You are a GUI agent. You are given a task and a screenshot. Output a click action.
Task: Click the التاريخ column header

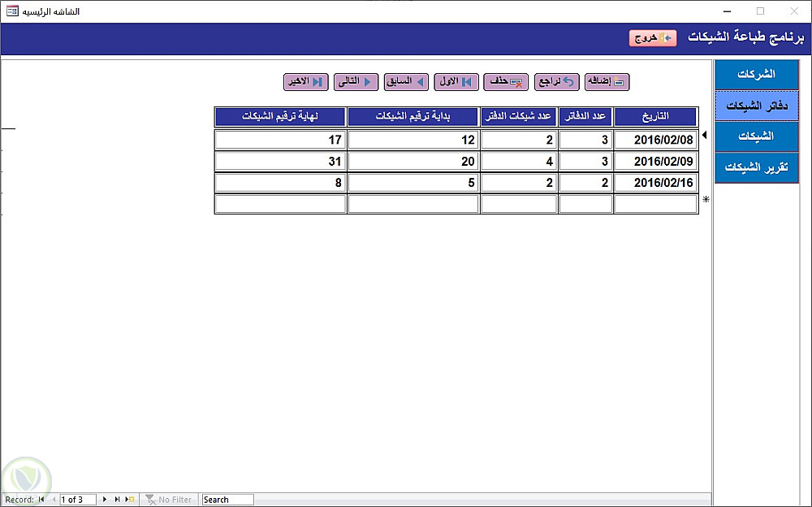coord(655,117)
